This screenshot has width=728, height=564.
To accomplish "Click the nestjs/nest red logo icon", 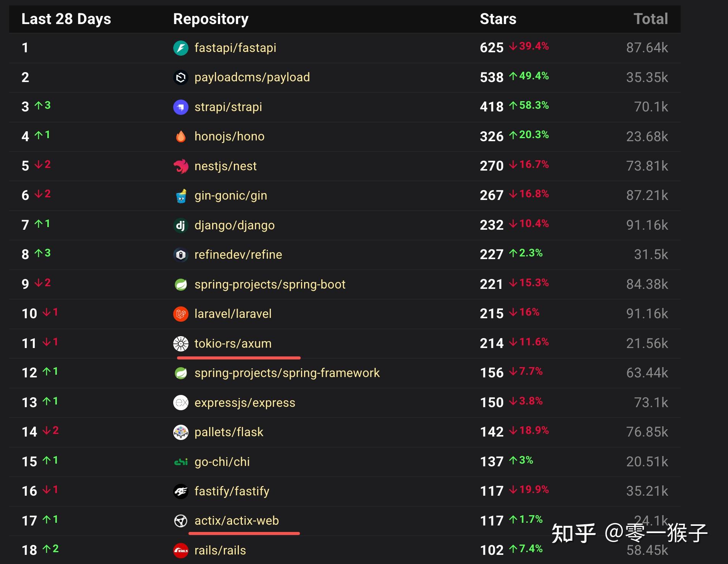I will [181, 166].
